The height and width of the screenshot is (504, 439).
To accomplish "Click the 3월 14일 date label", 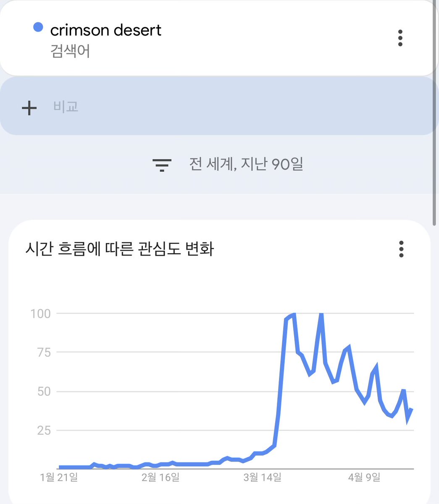I will click(x=262, y=478).
